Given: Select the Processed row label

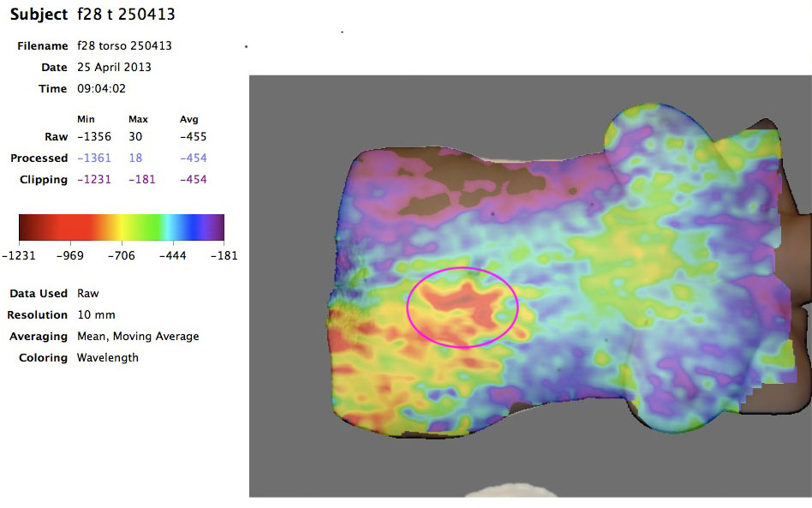Looking at the screenshot, I should (39, 158).
